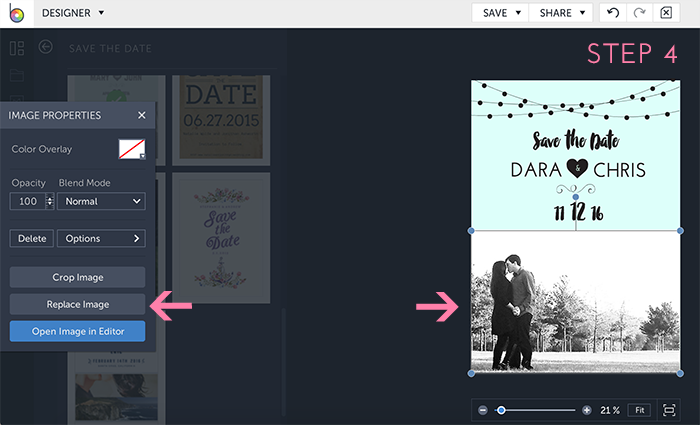
Task: Undo the last action
Action: [613, 13]
